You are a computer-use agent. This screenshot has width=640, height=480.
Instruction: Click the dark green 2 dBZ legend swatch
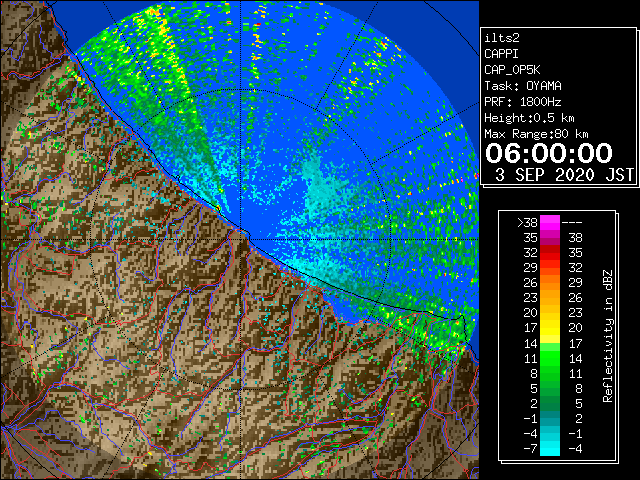550,403
